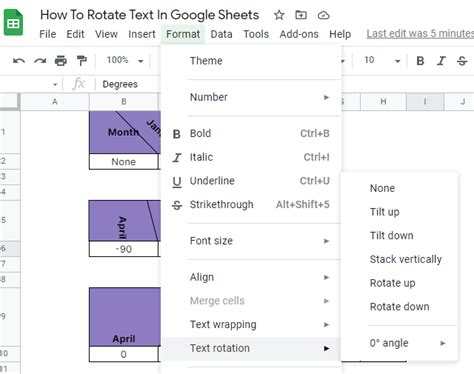Image resolution: width=474 pixels, height=374 pixels.
Task: Select the Paint format roller icon
Action: (81, 61)
